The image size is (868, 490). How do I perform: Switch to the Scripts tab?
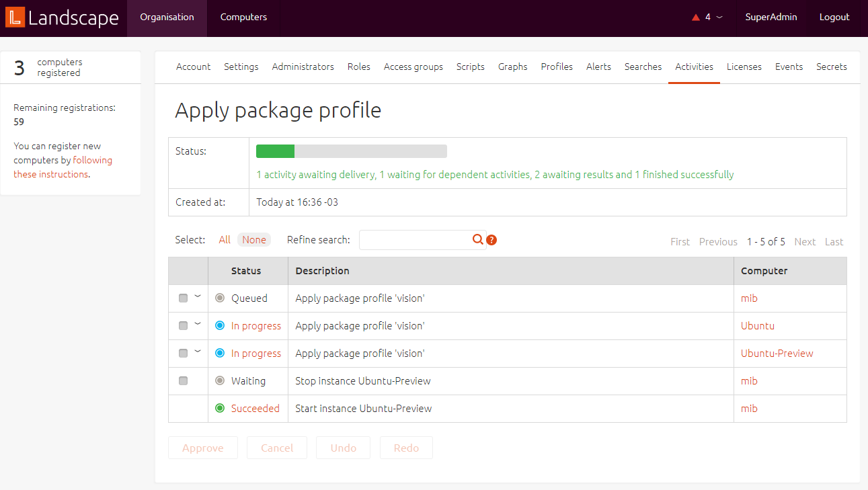pyautogui.click(x=471, y=67)
